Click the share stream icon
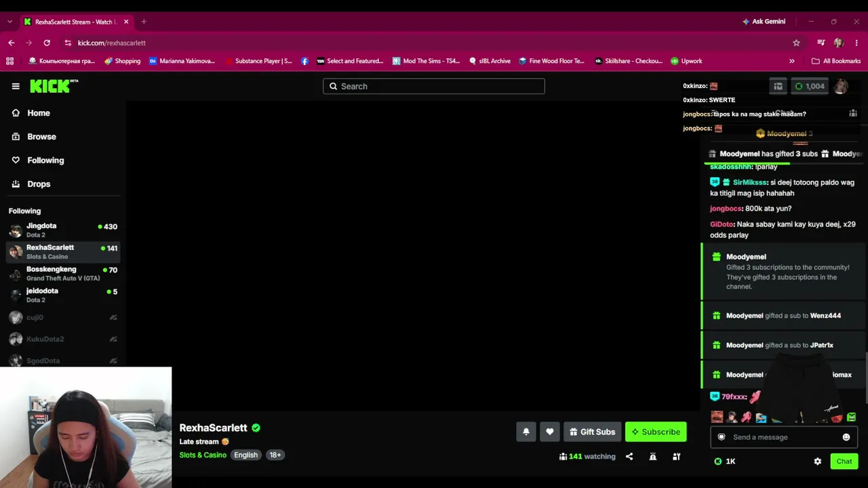This screenshot has width=868, height=488. [629, 457]
